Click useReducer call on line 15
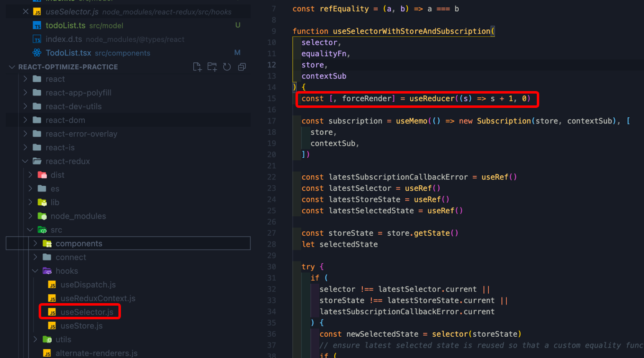The height and width of the screenshot is (358, 644). [x=431, y=99]
